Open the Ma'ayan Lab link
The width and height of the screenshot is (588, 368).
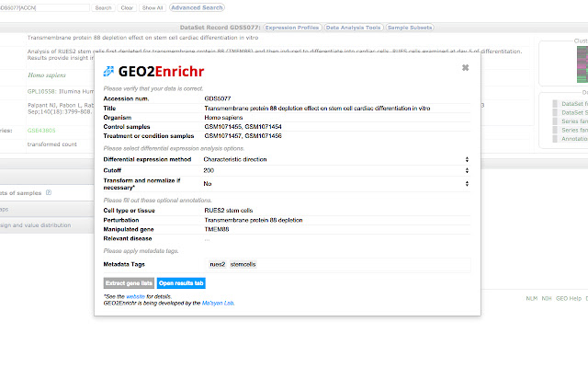pos(218,303)
